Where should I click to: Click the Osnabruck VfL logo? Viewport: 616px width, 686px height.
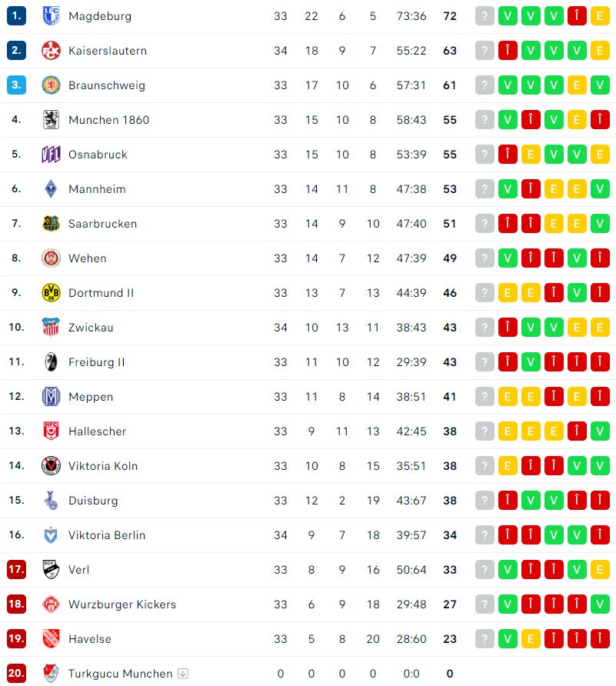(x=51, y=154)
